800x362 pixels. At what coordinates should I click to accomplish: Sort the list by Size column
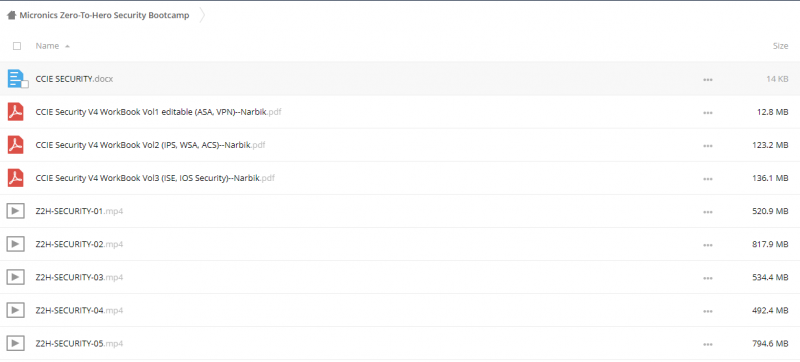click(780, 46)
